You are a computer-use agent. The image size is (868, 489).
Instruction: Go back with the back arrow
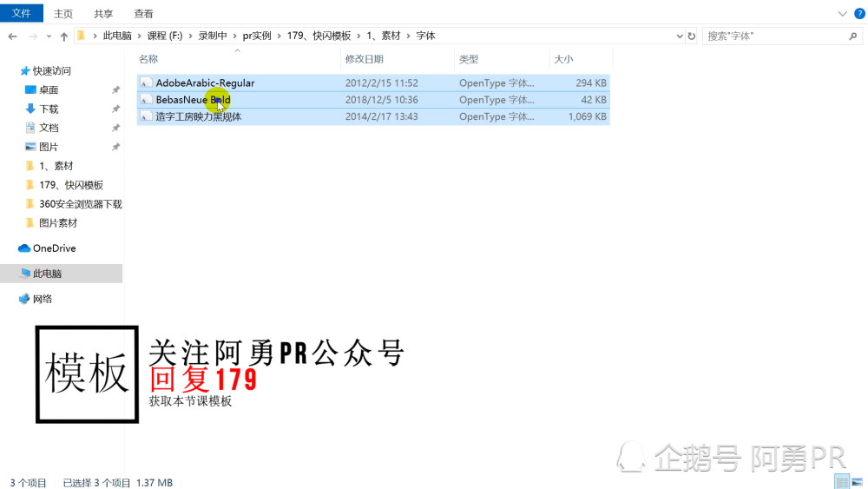[13, 36]
